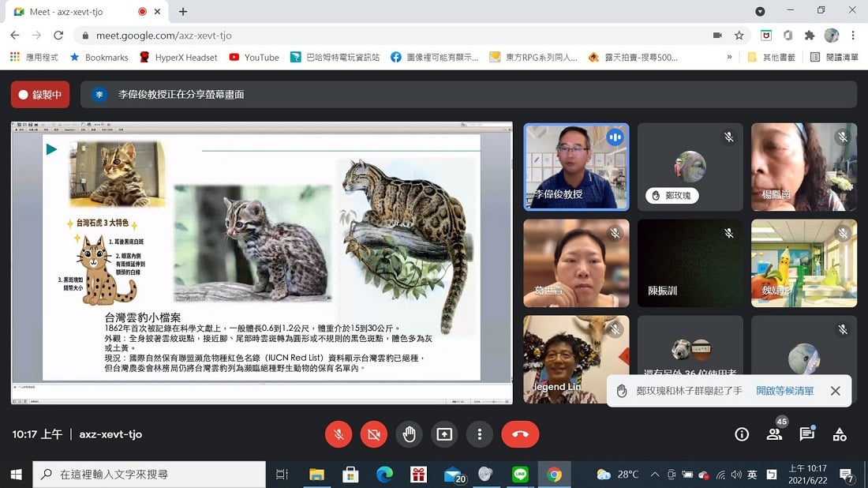The width and height of the screenshot is (868, 488).
Task: Dismiss the raised hand notification
Action: tap(836, 391)
